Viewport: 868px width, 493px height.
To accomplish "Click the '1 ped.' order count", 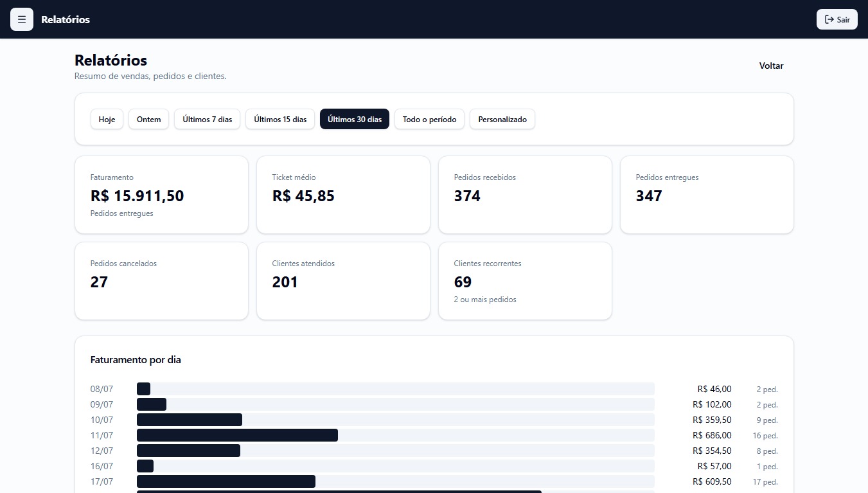I will pyautogui.click(x=767, y=467).
